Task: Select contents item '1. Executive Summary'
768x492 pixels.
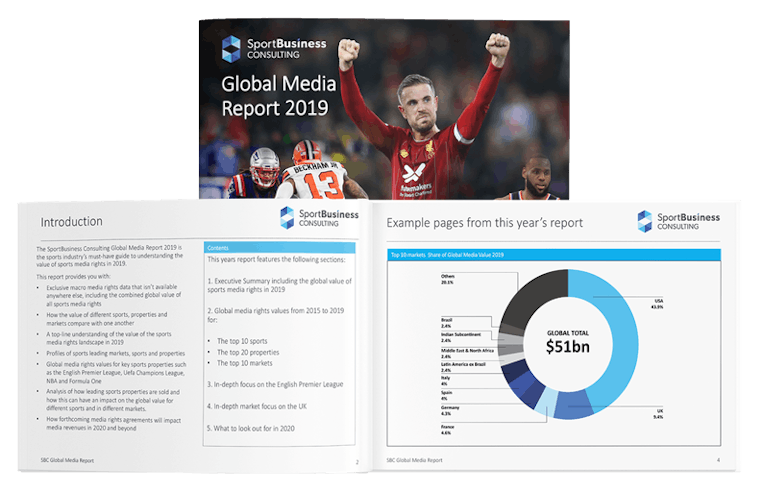Action: pyautogui.click(x=279, y=285)
